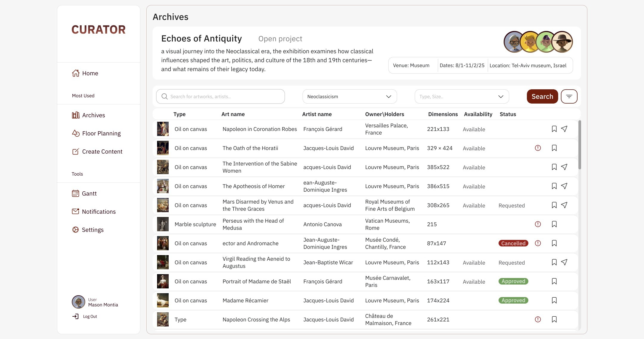Open Perseus with Medusa sculpture thumbnail

click(x=163, y=224)
